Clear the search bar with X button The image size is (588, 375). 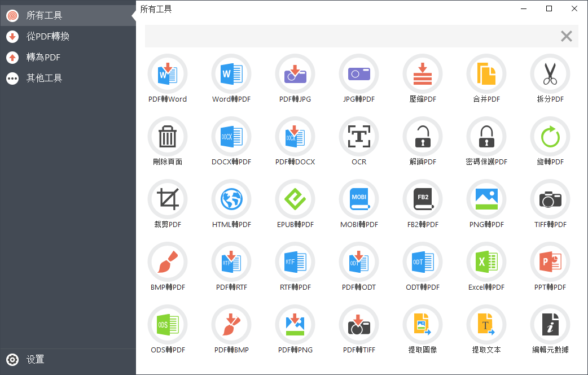point(567,37)
